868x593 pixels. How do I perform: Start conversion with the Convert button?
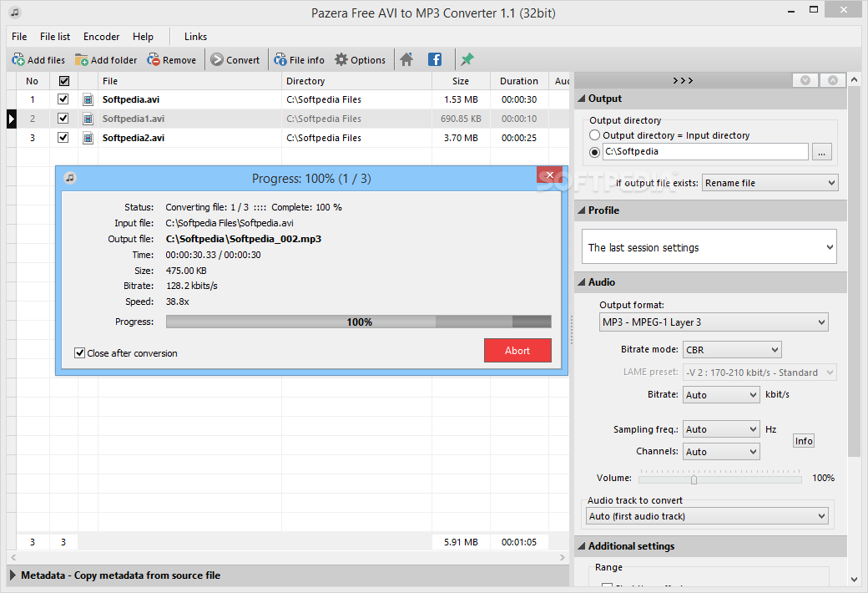(x=235, y=60)
